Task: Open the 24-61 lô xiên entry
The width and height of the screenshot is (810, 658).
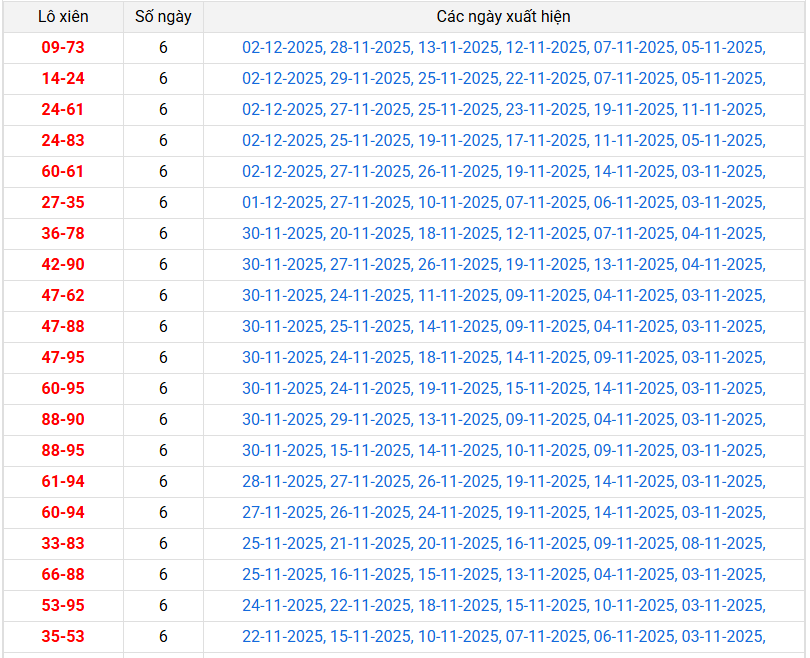Action: click(63, 109)
